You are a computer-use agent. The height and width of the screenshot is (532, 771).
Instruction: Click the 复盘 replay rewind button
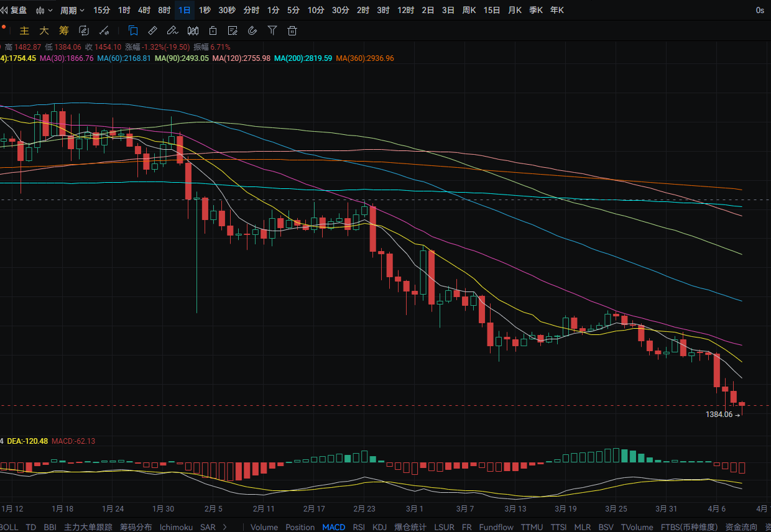[14, 10]
